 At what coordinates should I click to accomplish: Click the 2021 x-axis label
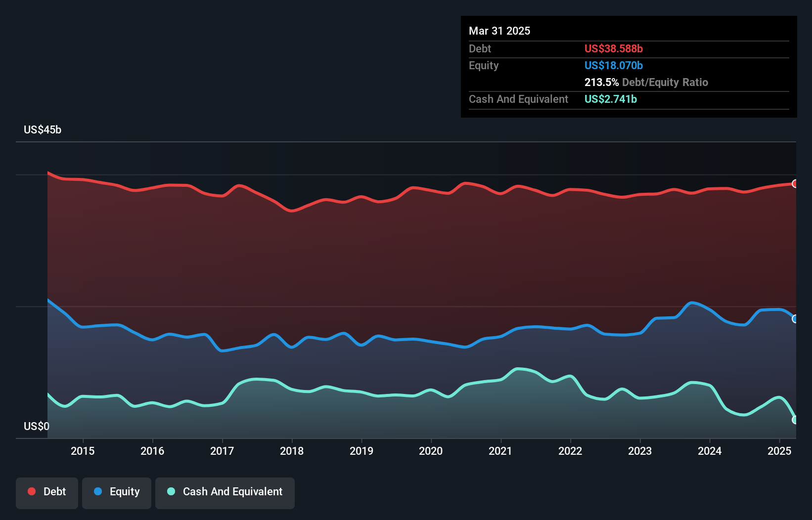click(x=500, y=451)
